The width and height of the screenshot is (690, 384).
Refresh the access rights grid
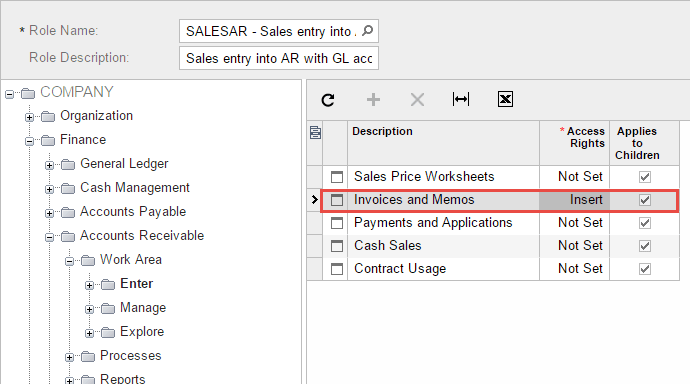(x=328, y=100)
